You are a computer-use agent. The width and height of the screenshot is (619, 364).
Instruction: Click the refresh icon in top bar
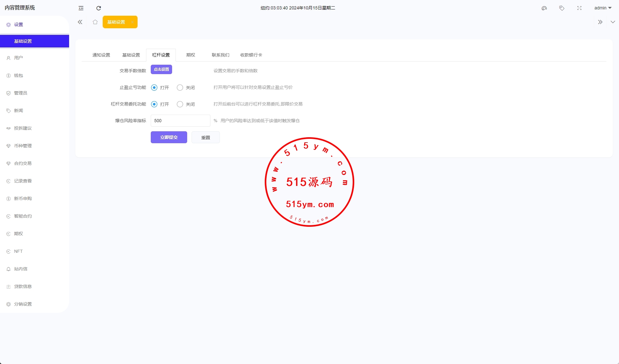[99, 8]
